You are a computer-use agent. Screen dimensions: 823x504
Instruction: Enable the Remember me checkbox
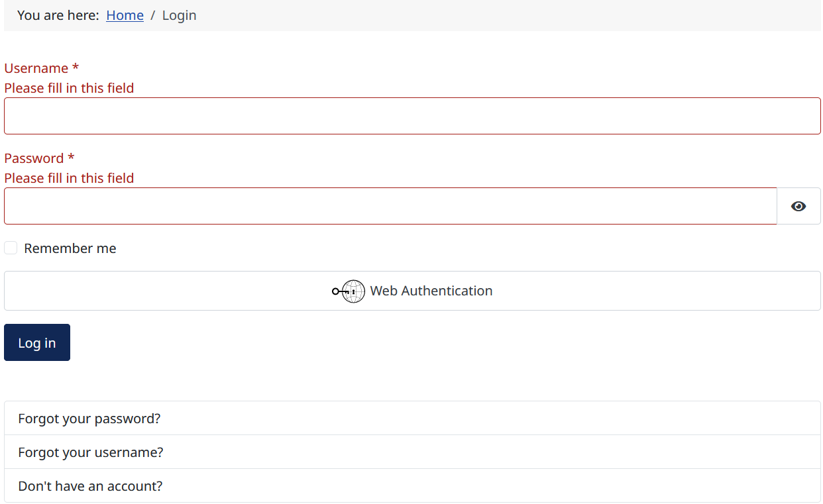click(x=11, y=248)
